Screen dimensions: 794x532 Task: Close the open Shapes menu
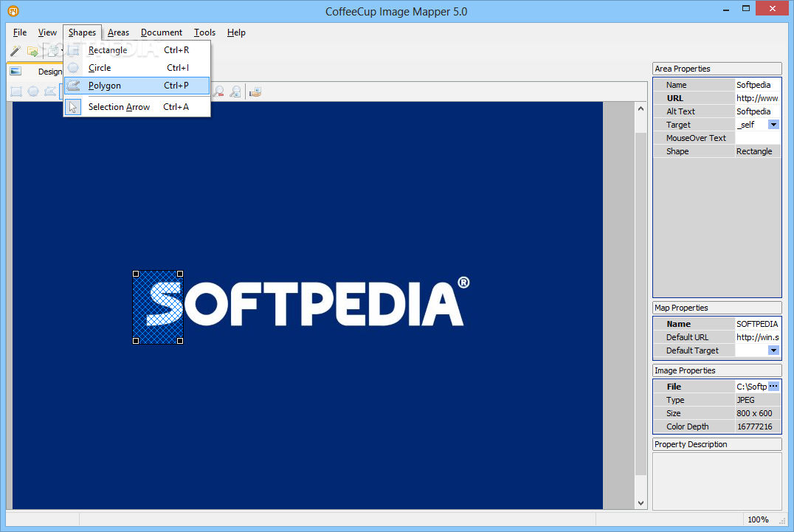(x=82, y=32)
